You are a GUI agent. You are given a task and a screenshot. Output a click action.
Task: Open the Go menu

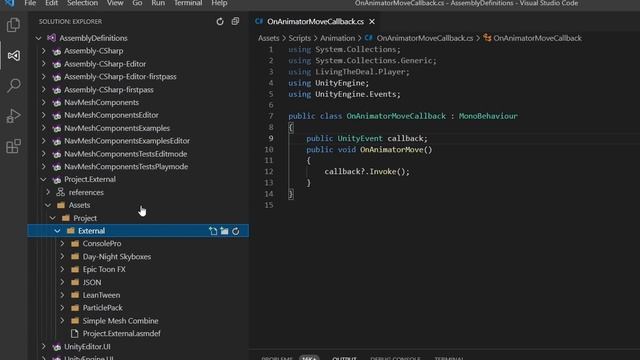click(137, 3)
